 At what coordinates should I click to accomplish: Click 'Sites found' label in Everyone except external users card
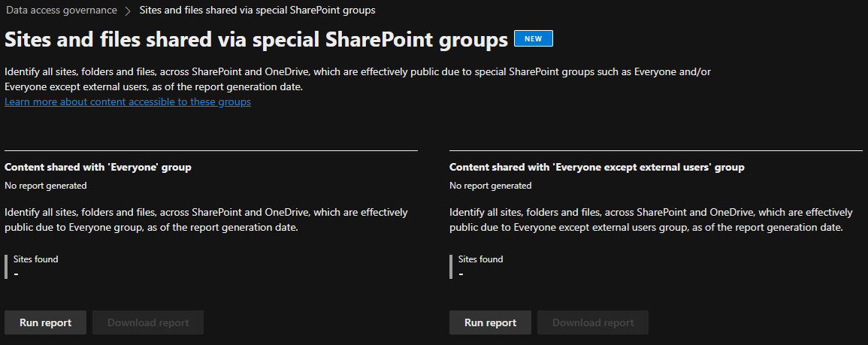480,259
